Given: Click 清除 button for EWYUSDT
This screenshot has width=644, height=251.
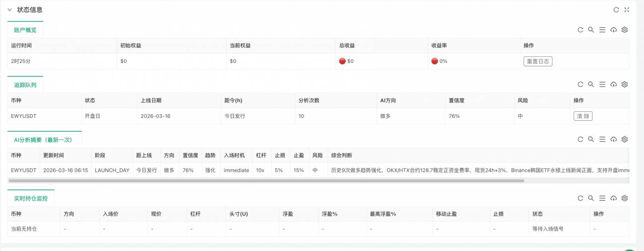Looking at the screenshot, I should [x=583, y=116].
